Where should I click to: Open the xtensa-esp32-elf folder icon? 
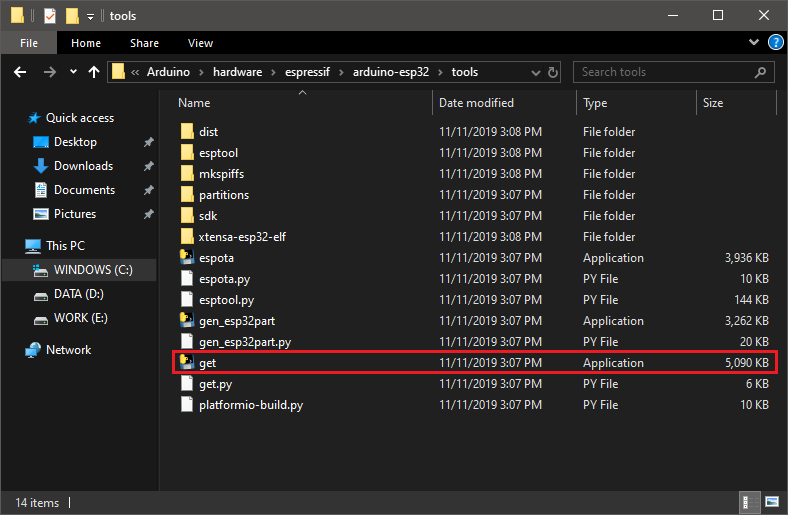click(187, 237)
